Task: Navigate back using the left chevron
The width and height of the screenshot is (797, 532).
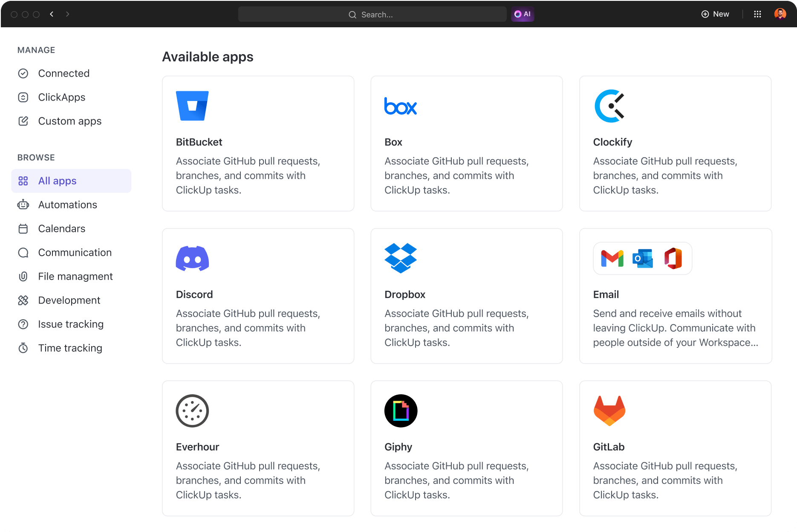Action: point(52,14)
